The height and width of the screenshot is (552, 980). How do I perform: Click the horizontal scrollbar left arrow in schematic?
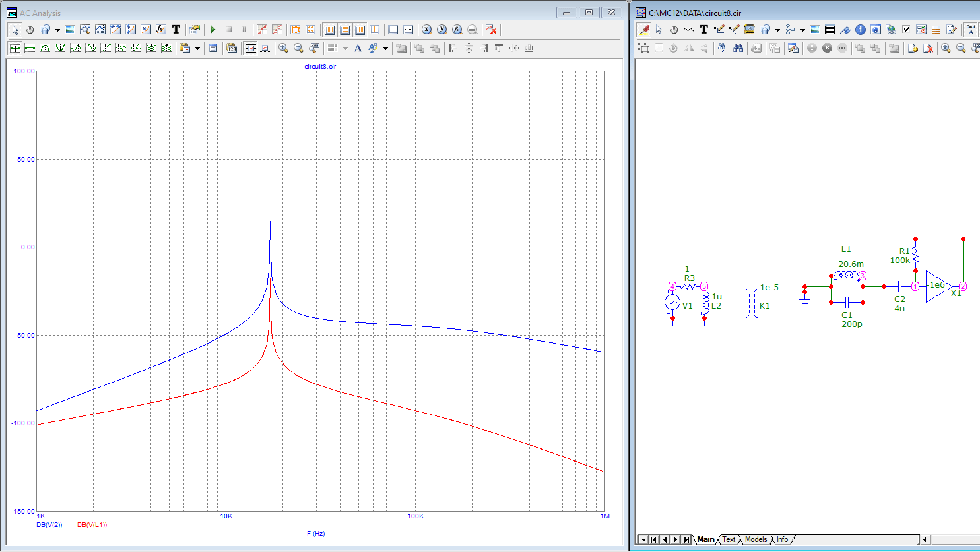click(925, 539)
